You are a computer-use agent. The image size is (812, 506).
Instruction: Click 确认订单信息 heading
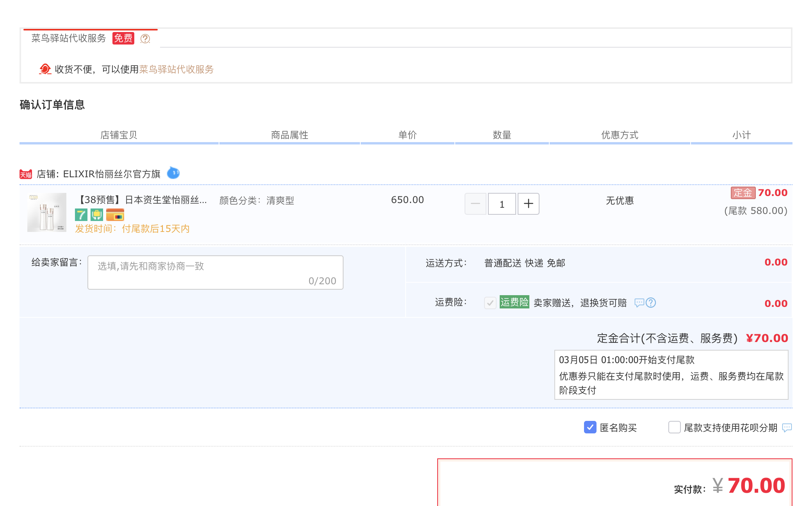click(52, 105)
